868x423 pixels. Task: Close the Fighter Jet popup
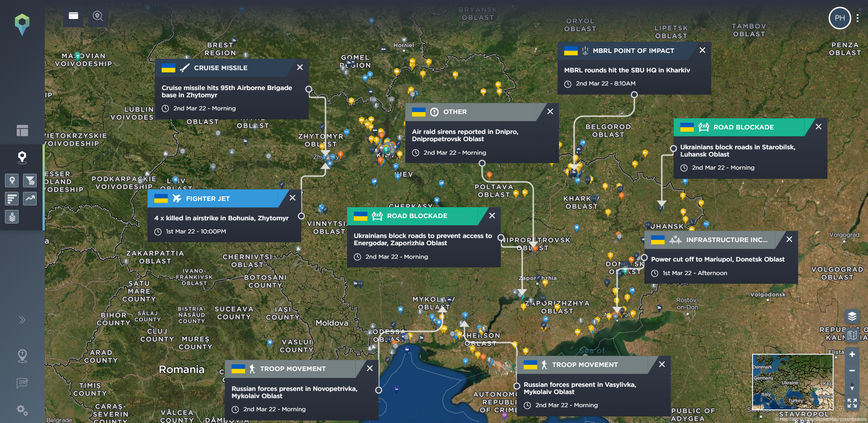(x=293, y=198)
